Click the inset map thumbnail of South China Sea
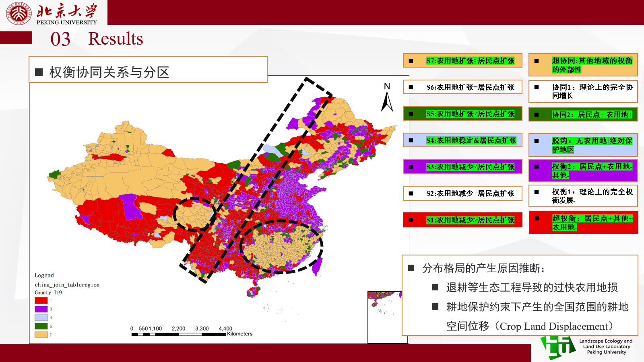The width and height of the screenshot is (644, 362). point(384,317)
